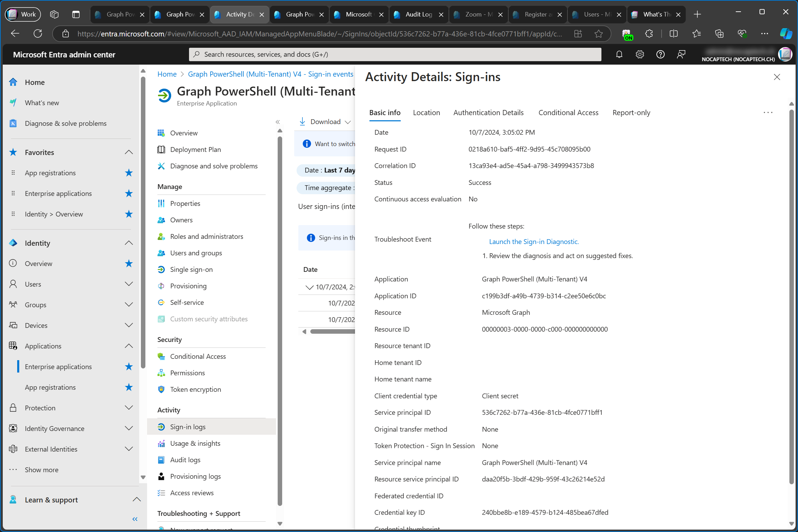The width and height of the screenshot is (798, 532).
Task: Collapse the Applications section
Action: pyautogui.click(x=129, y=346)
